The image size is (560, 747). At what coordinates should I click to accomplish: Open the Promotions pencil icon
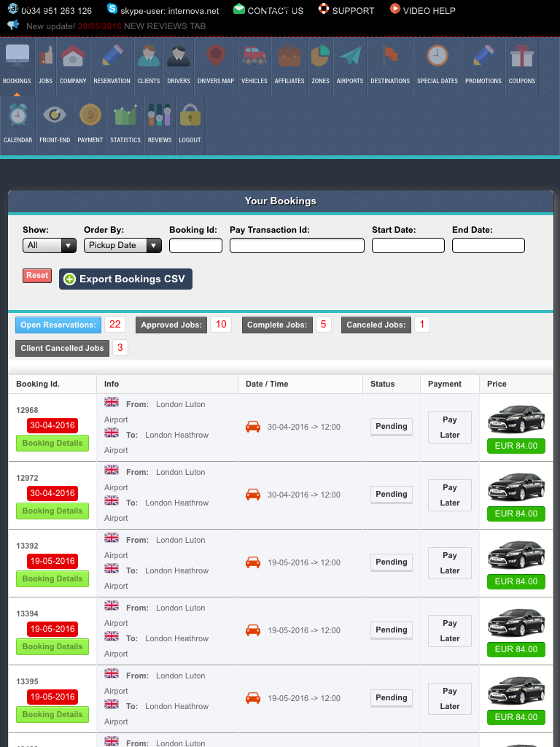tap(483, 55)
